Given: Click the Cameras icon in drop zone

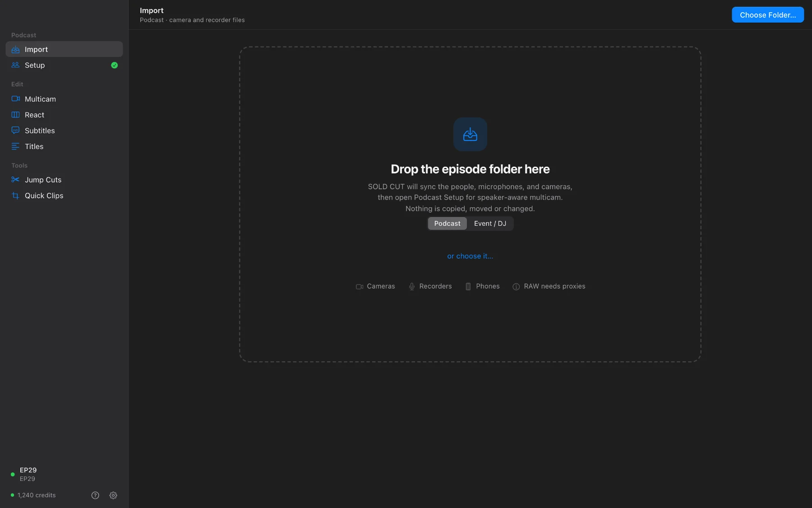Looking at the screenshot, I should 360,287.
